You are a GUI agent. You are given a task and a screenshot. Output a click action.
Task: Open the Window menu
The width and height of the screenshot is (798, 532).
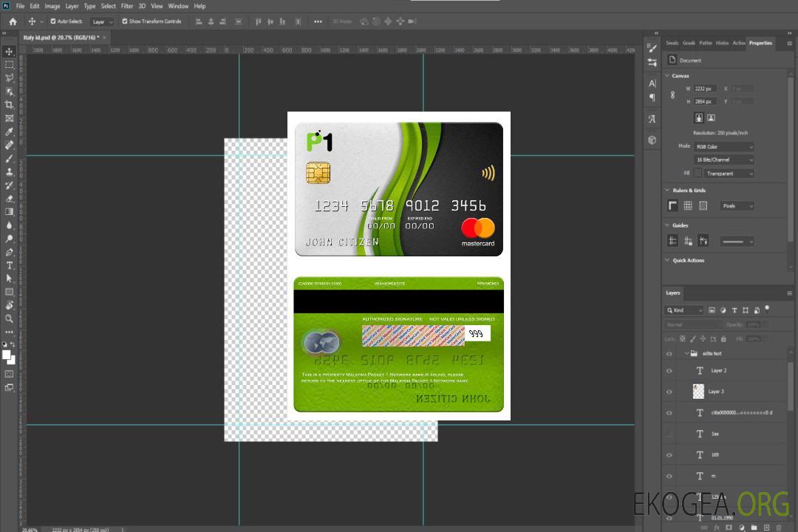coord(178,6)
